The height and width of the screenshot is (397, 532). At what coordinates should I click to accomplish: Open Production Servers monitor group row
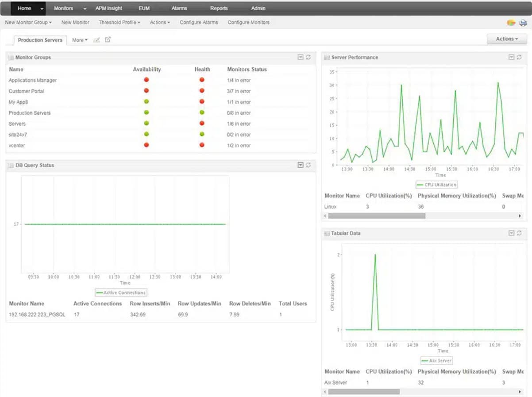30,113
